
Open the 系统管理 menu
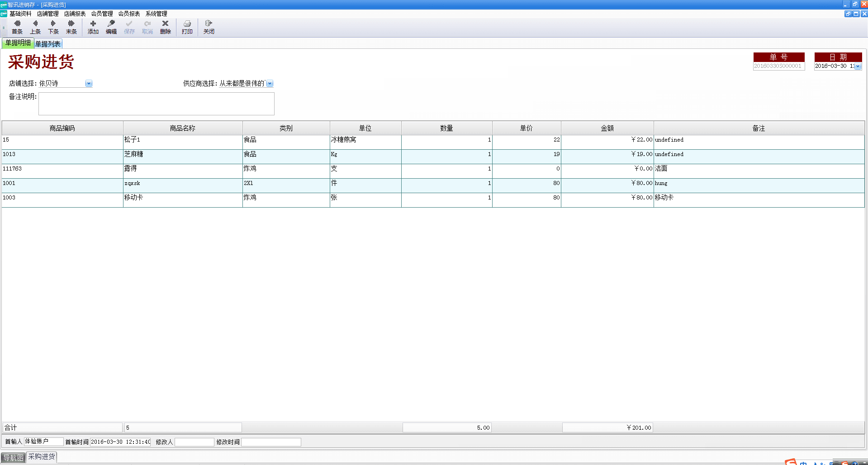coord(156,14)
